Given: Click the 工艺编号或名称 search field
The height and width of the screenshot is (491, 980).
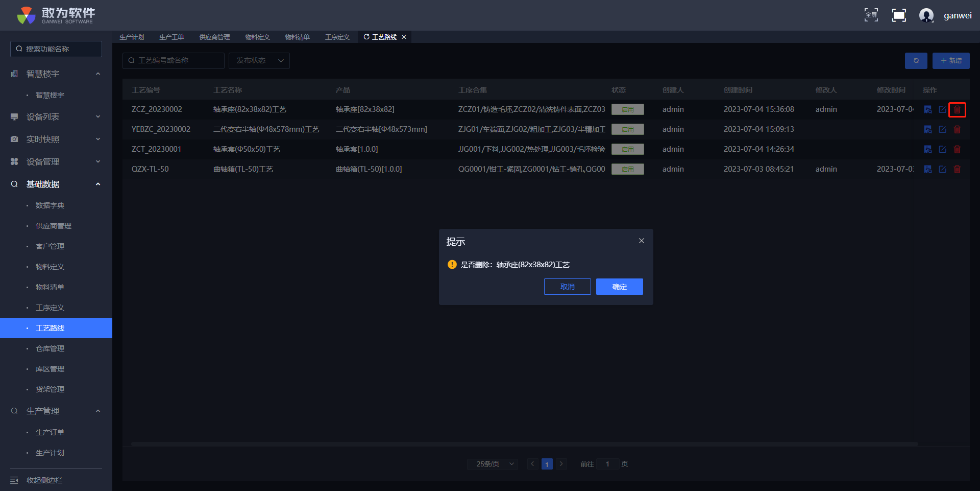Looking at the screenshot, I should tap(174, 61).
